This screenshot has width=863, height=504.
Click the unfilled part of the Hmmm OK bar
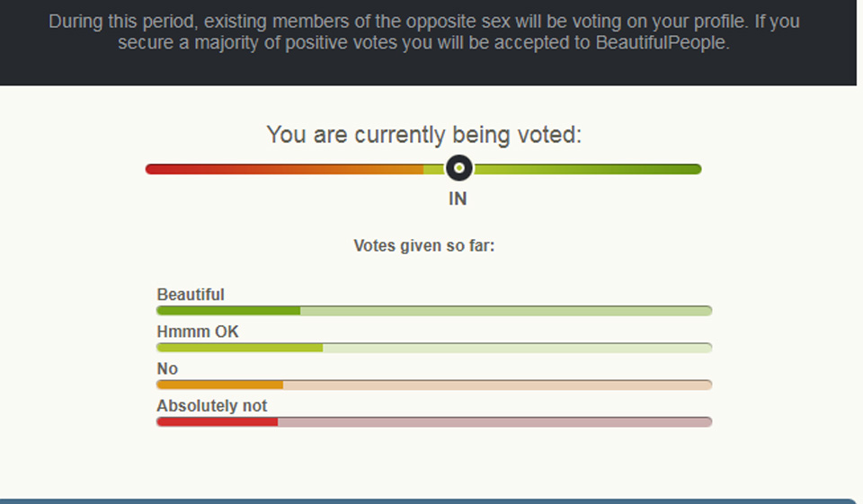517,348
